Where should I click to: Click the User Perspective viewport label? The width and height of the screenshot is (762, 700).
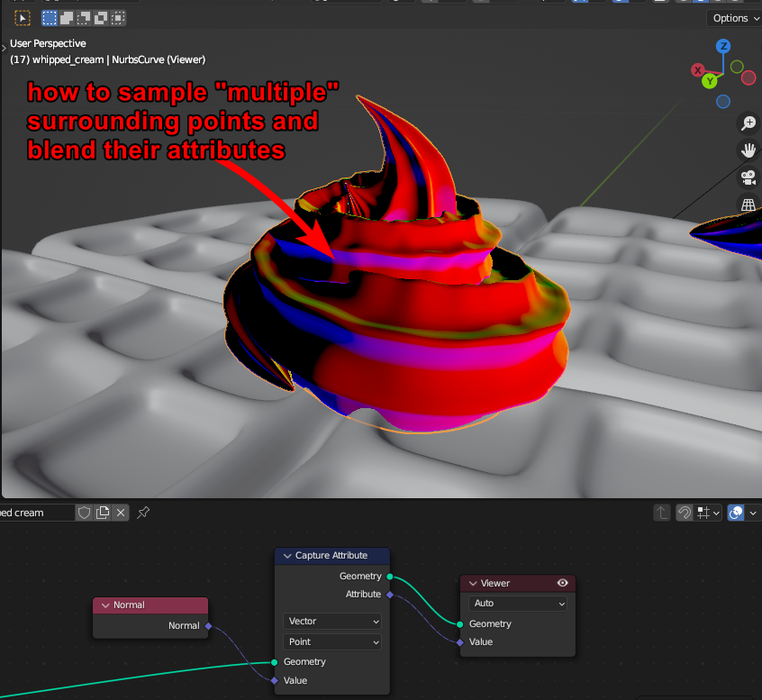click(48, 44)
